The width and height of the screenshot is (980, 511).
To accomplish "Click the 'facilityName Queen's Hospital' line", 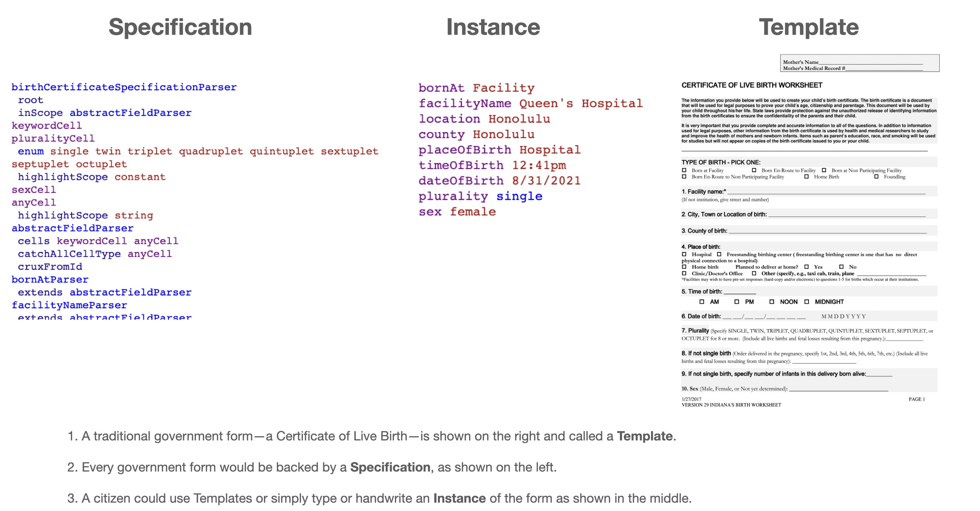I will [530, 103].
